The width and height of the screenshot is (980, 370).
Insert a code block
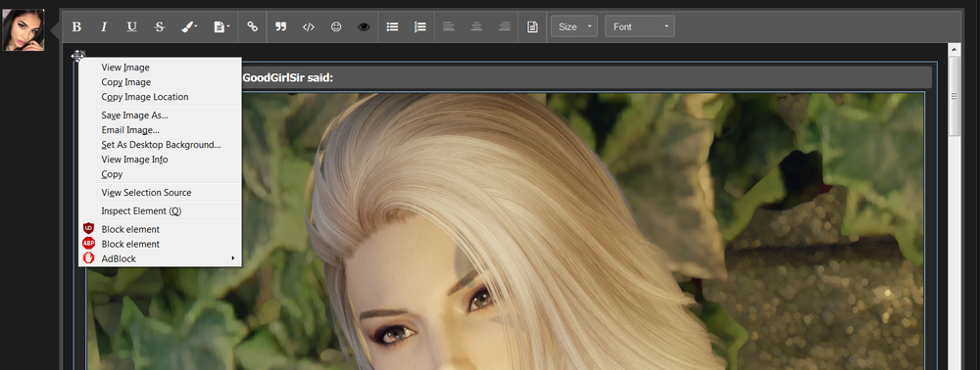point(308,26)
